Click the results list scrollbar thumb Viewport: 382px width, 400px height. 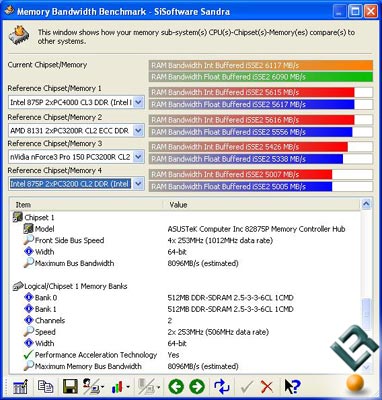coord(366,314)
